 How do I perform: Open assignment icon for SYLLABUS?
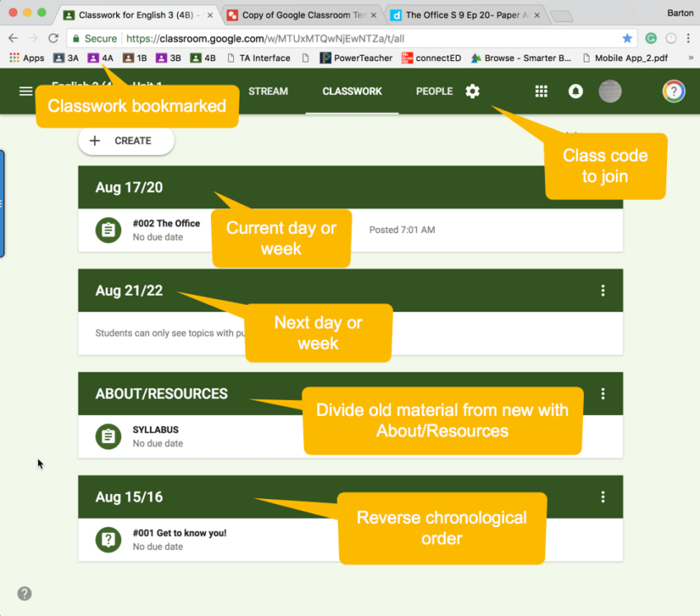109,436
